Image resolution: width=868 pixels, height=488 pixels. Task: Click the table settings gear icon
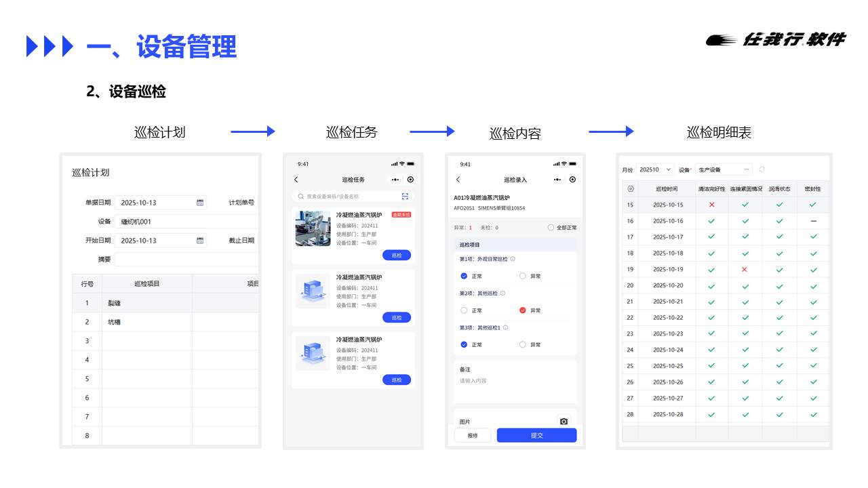631,189
